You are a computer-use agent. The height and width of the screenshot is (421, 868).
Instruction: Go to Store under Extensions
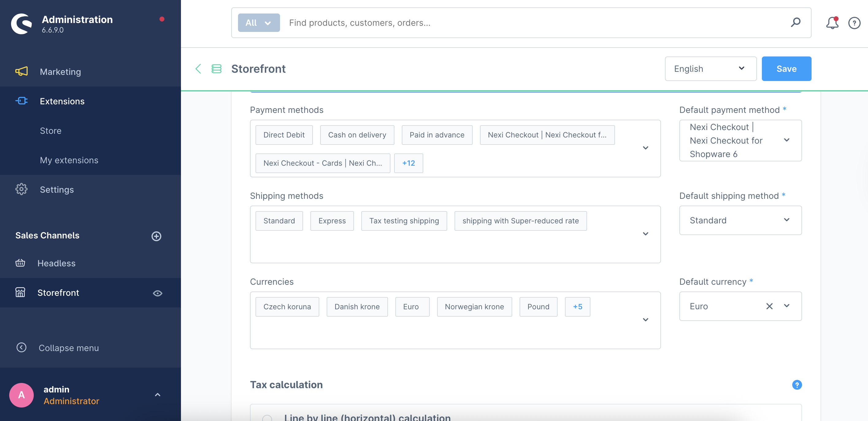[51, 130]
